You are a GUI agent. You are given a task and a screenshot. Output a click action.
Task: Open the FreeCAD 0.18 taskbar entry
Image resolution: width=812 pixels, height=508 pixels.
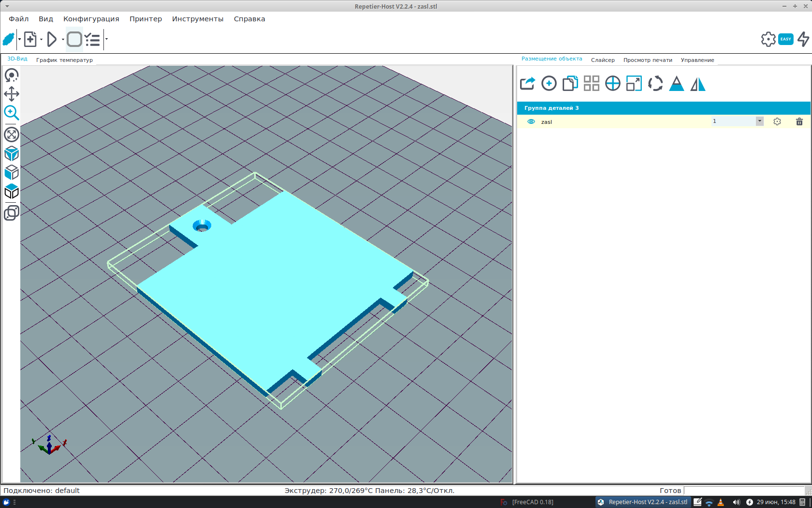527,502
